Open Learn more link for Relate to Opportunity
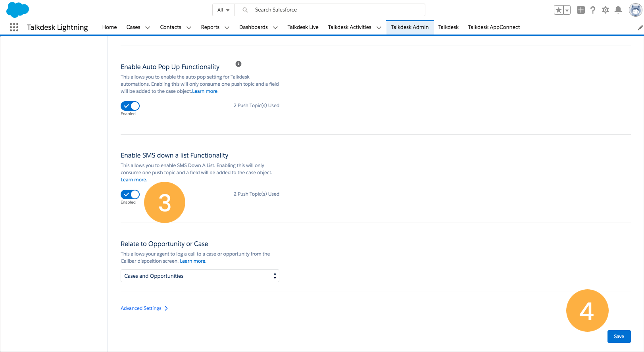644x352 pixels. point(193,261)
